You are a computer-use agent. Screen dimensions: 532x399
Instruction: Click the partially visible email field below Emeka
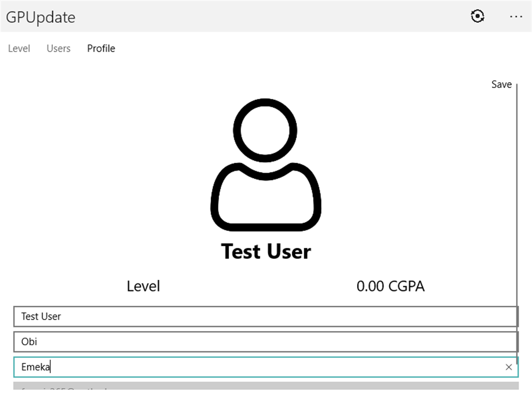click(x=203, y=390)
